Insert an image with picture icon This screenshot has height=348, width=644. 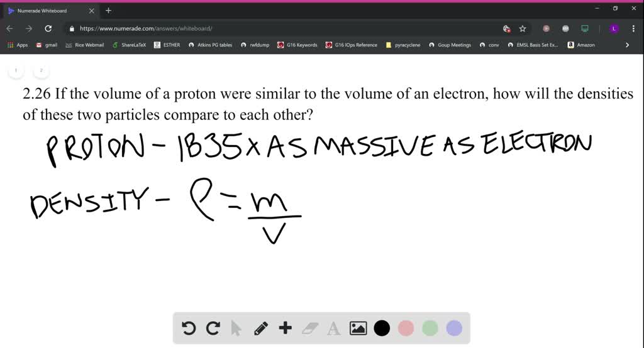click(x=358, y=328)
